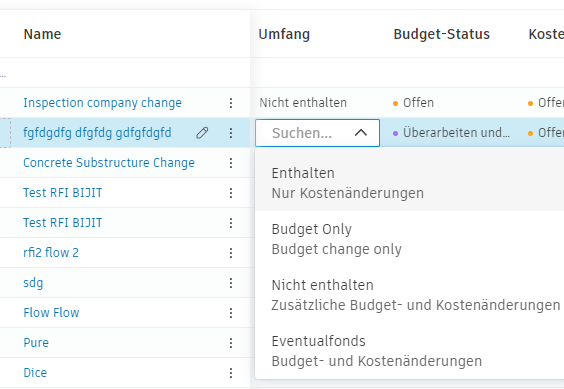Select the Budget Only option
The image size is (564, 389).
(x=409, y=239)
